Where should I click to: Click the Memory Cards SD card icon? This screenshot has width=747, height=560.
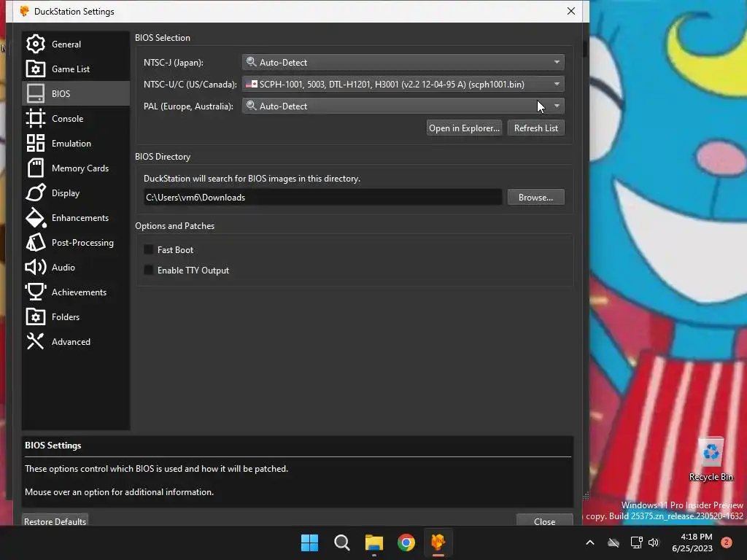[x=35, y=168]
